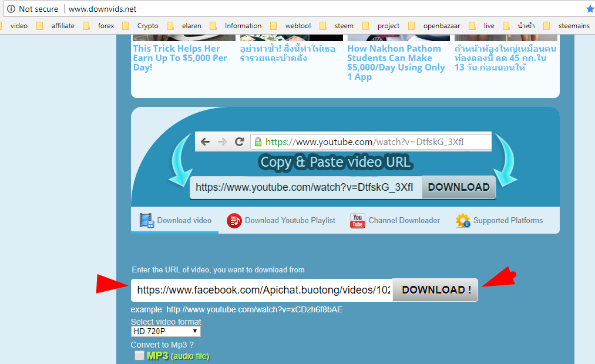
Task: Click the YouTube Channel Downloader icon
Action: tap(358, 221)
